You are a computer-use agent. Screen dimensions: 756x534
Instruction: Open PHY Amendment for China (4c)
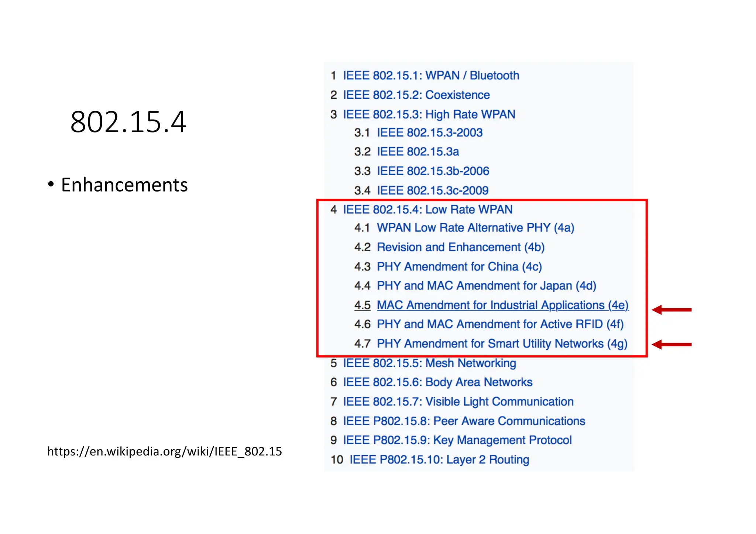(459, 267)
